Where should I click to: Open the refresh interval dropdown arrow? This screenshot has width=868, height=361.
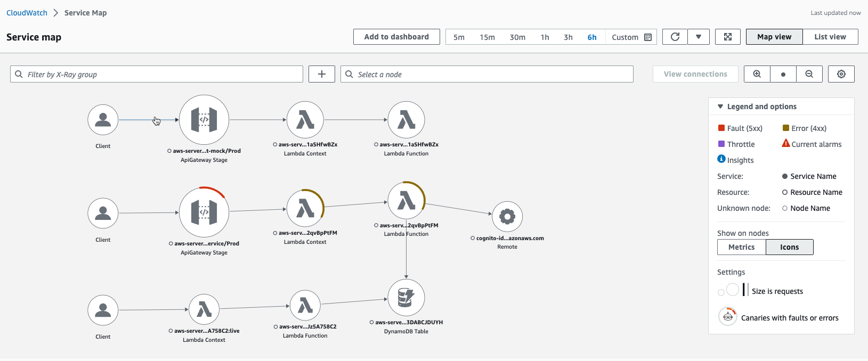pyautogui.click(x=699, y=37)
